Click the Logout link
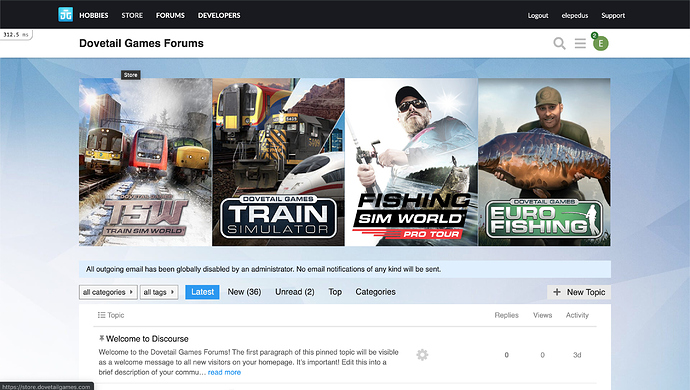This screenshot has height=390, width=690. [x=538, y=15]
